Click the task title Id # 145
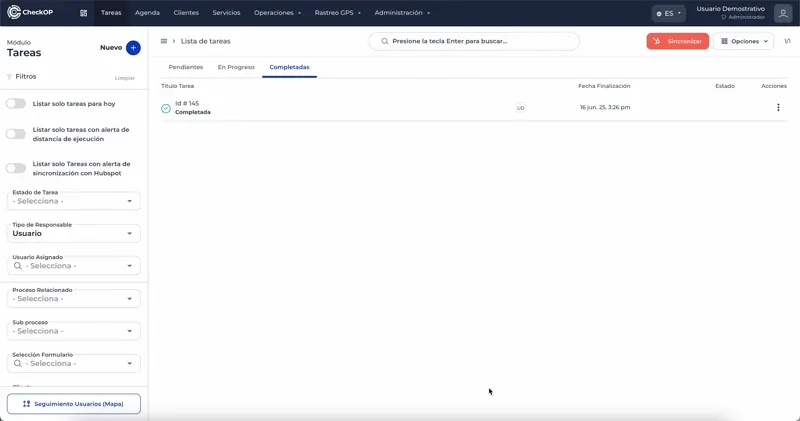Screen dimensions: 800x421 point(187,104)
